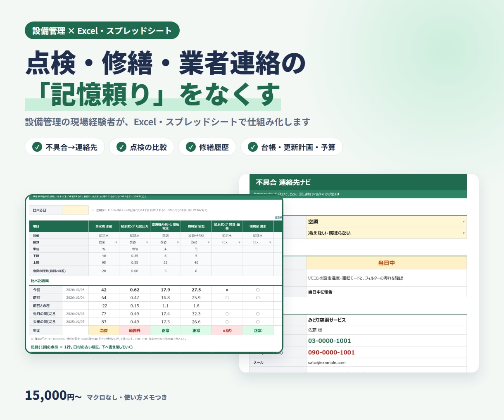This screenshot has height=420, width=504.
Task: Click the checkmark icon beside 台帳・更新計画・予算
Action: coord(253,147)
